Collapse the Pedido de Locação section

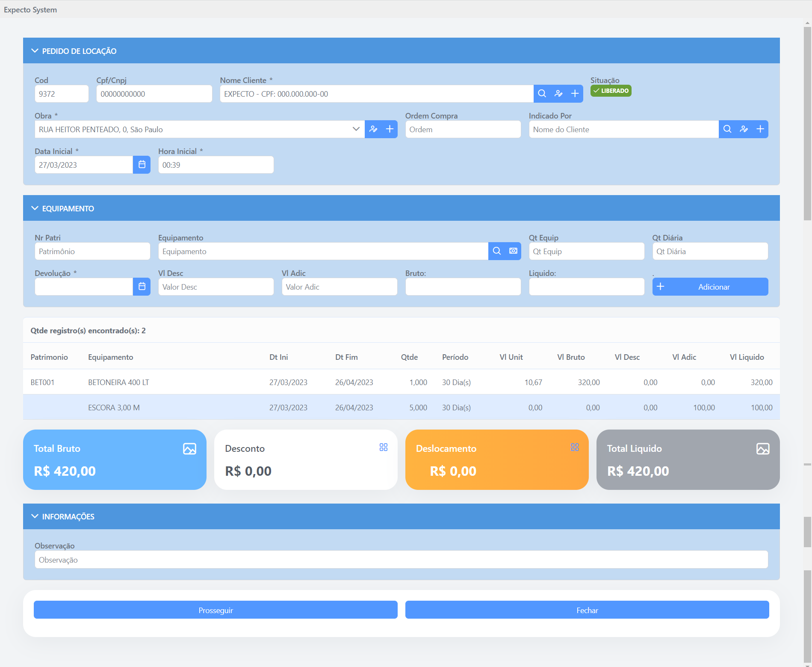35,51
